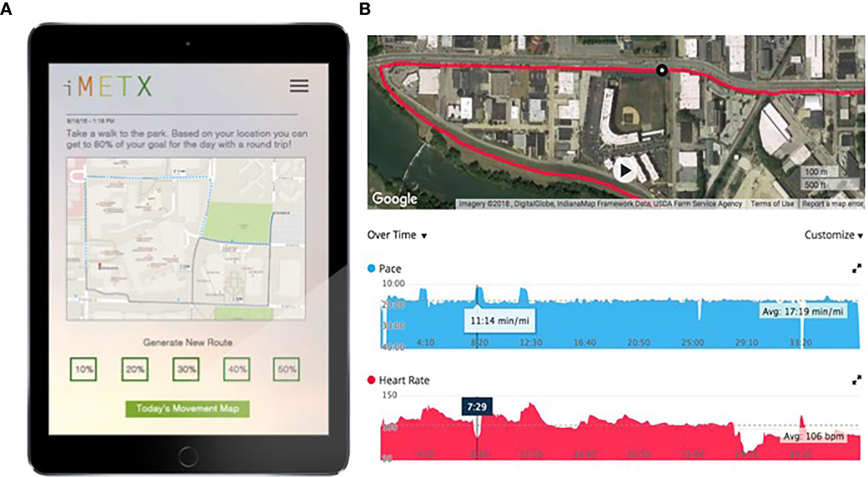868x477 pixels.
Task: Open Today's Movement Map
Action: (x=187, y=408)
